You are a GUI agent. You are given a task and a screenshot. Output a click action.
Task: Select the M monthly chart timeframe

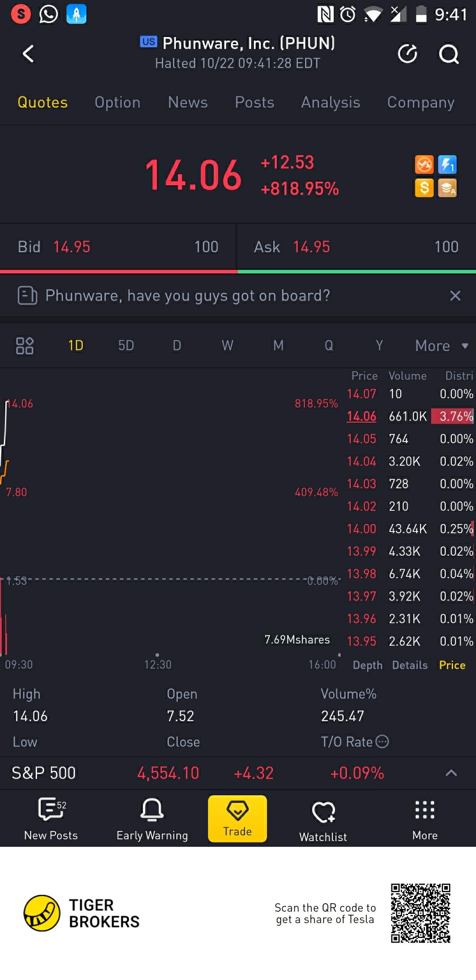[278, 345]
